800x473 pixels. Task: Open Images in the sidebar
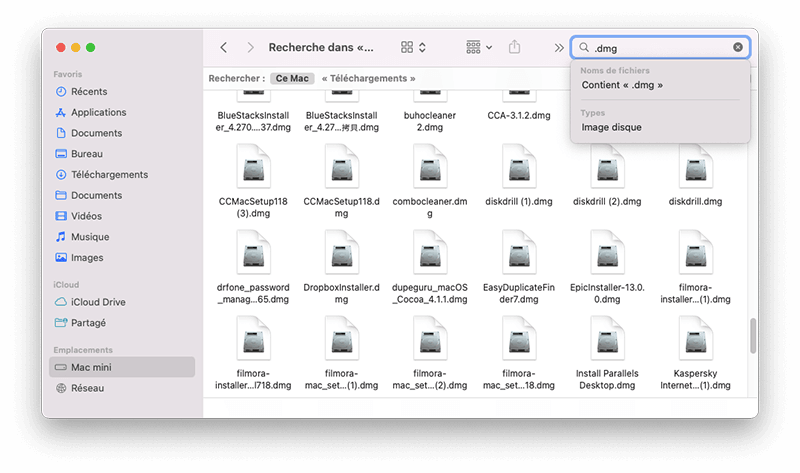pyautogui.click(x=122, y=258)
